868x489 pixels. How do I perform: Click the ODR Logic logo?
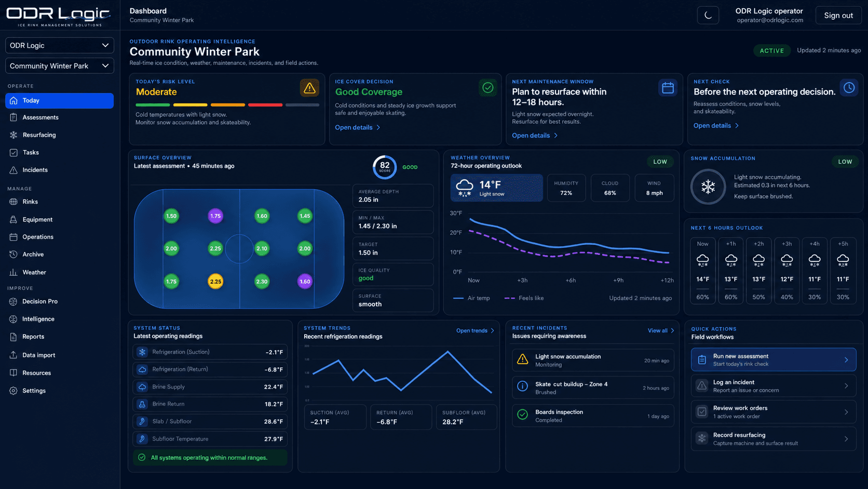pyautogui.click(x=59, y=16)
